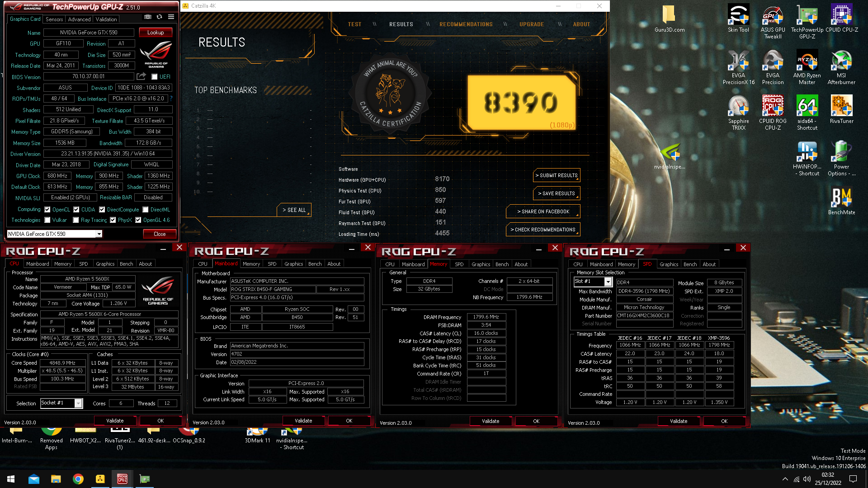Click the GPU Name field in GPU-Z
This screenshot has height=488, width=868.
(x=89, y=33)
